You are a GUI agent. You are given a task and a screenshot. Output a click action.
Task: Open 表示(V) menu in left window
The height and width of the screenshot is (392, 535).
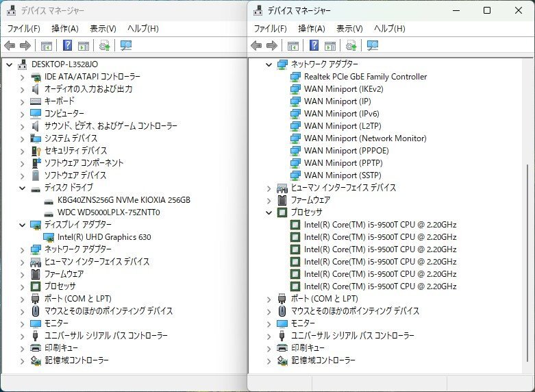tap(103, 29)
